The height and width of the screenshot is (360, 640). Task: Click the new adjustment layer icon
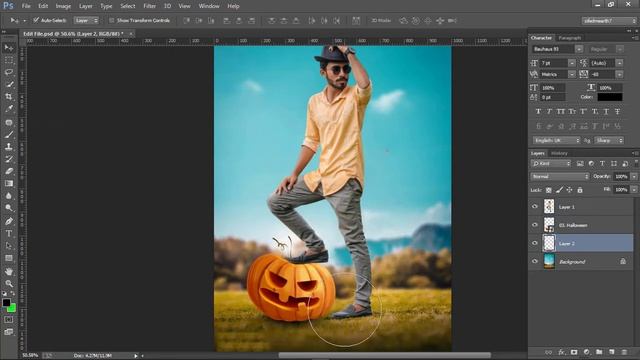click(x=587, y=352)
